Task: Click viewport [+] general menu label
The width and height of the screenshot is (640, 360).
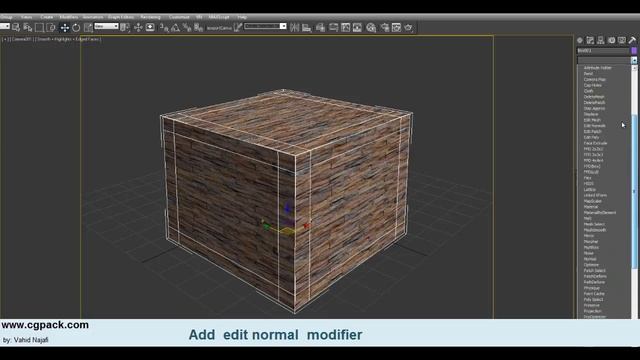Action: pos(6,39)
